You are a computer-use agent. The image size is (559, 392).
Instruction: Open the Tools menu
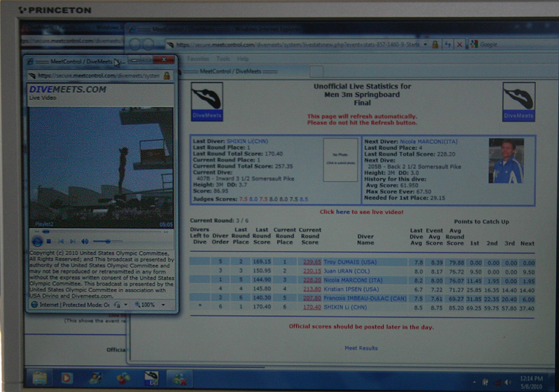click(x=223, y=59)
